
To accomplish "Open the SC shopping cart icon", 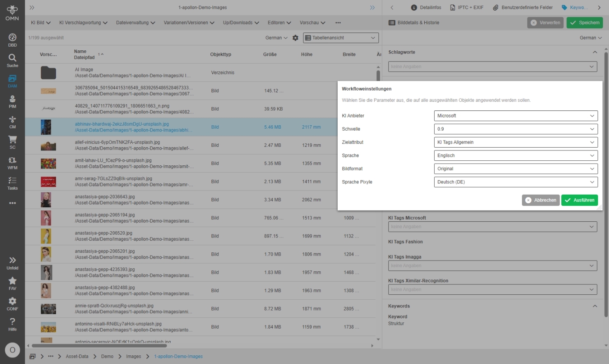I will tap(12, 140).
